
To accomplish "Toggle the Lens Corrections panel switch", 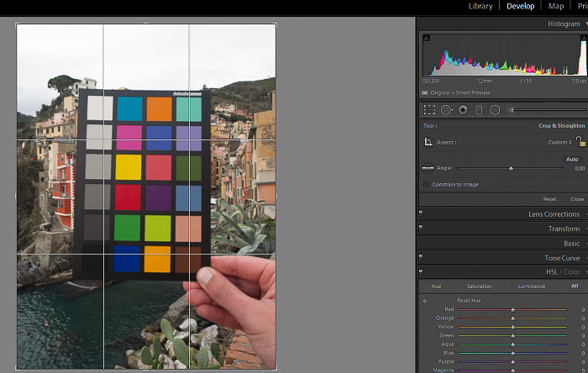I will [421, 213].
